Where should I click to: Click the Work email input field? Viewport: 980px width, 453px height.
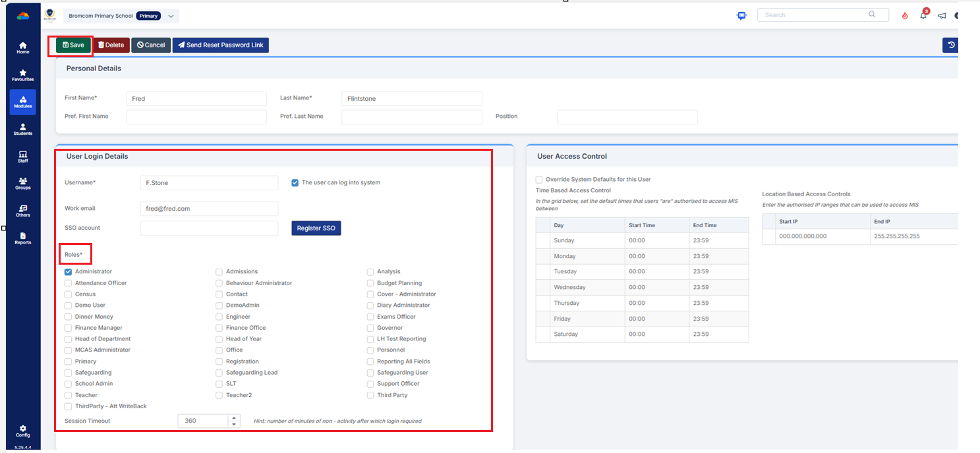click(x=209, y=209)
